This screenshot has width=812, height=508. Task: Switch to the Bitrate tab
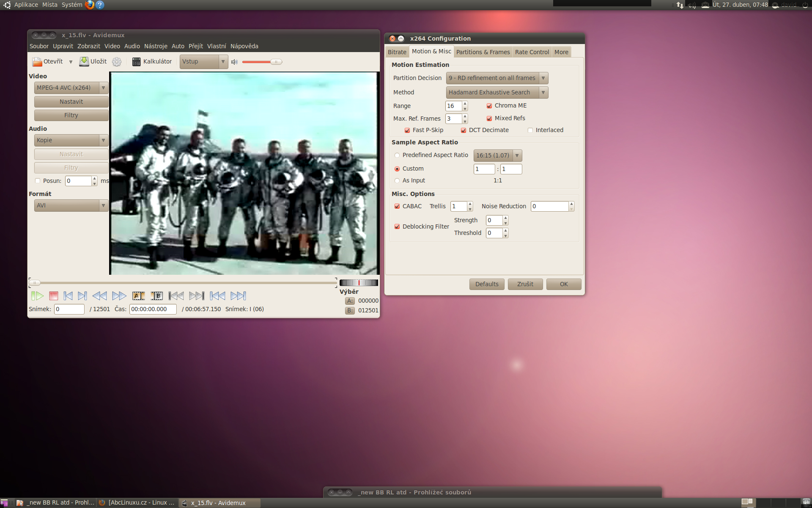tap(397, 52)
